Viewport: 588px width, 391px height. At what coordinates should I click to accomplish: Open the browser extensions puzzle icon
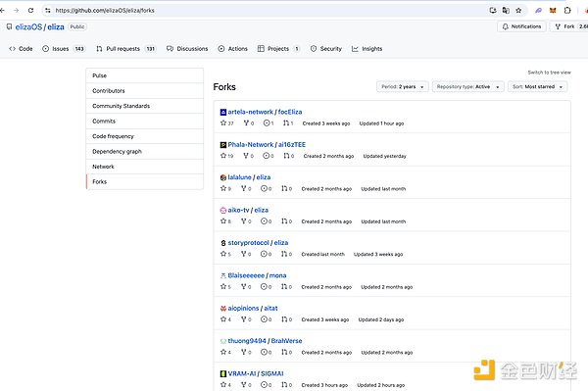tap(567, 11)
